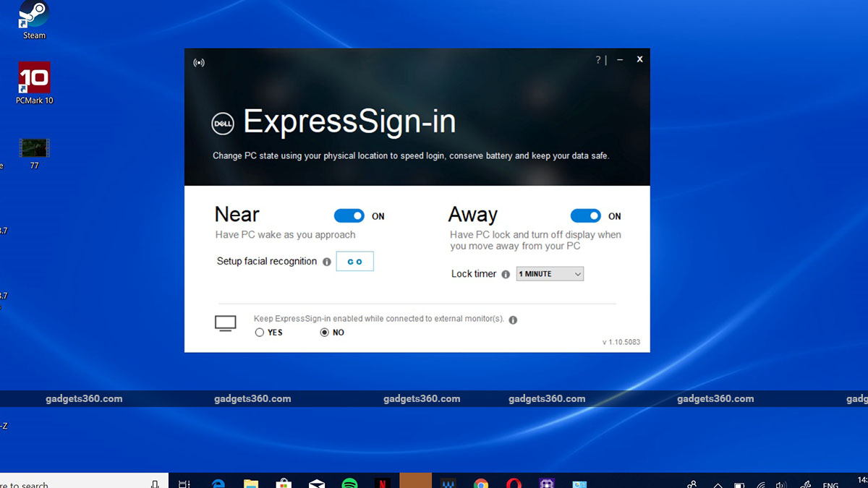
Task: Open the video file named 77
Action: pyautogui.click(x=34, y=148)
